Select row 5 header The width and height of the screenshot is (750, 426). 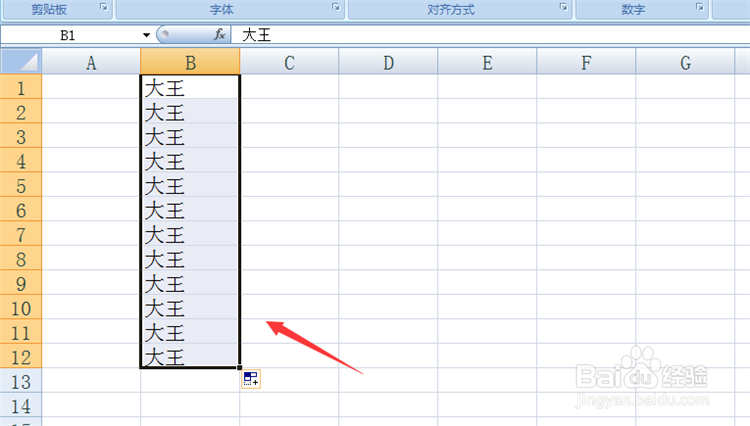click(21, 185)
